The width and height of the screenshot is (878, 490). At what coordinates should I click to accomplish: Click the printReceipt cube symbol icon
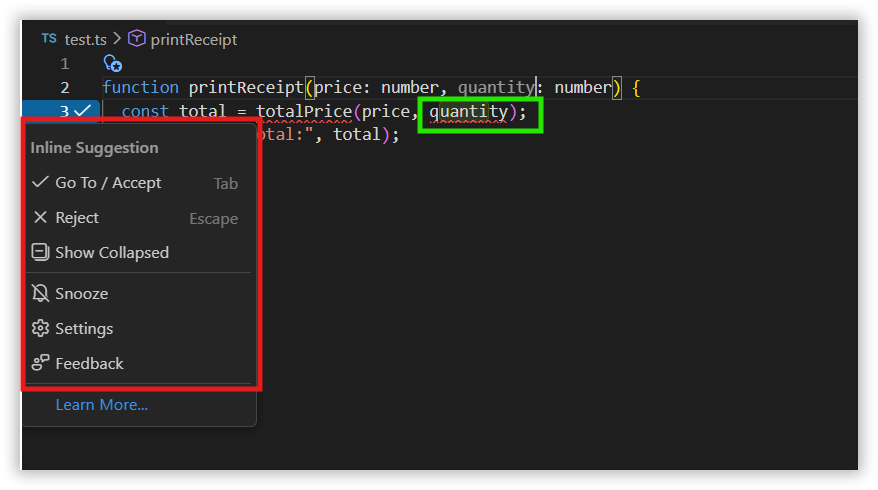click(137, 38)
